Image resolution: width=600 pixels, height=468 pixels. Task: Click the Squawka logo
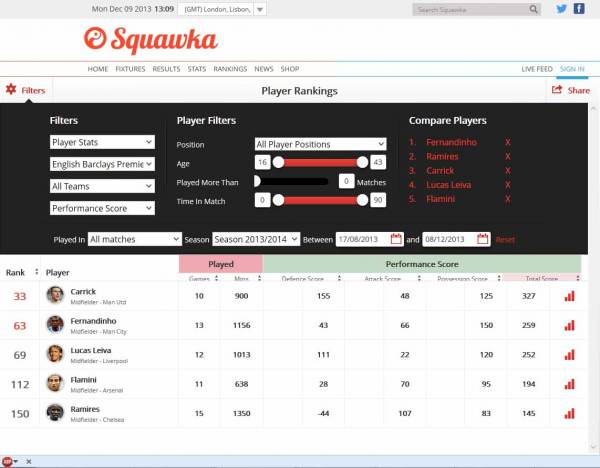(x=151, y=40)
